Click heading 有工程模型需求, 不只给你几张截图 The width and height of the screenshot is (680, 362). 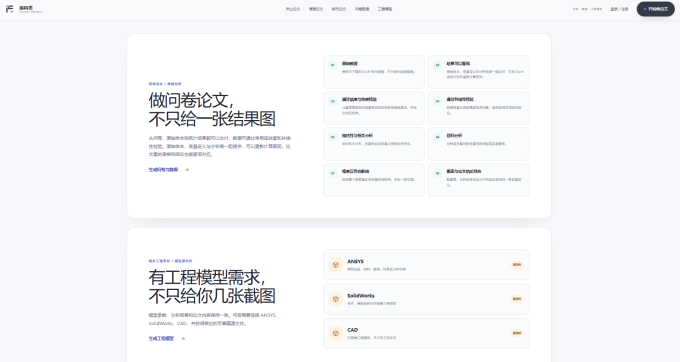(212, 287)
